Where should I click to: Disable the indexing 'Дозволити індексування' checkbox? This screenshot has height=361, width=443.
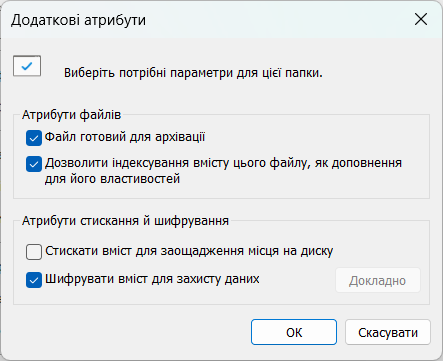point(34,164)
